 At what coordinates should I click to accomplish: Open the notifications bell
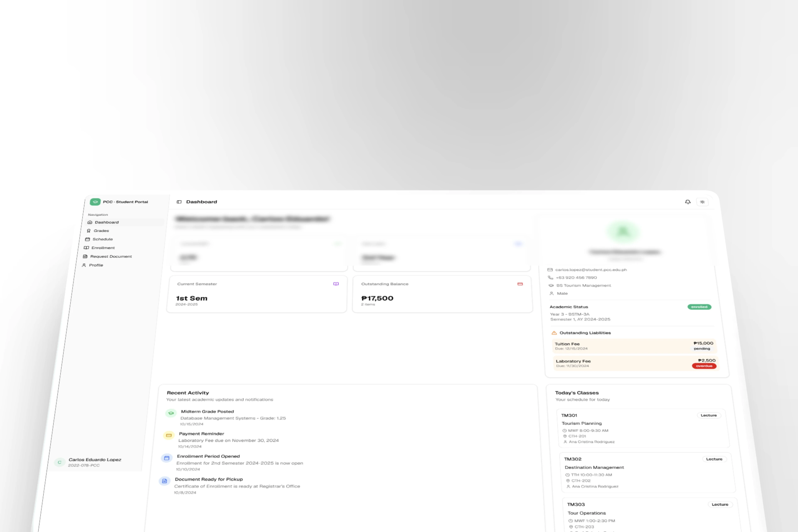click(688, 202)
